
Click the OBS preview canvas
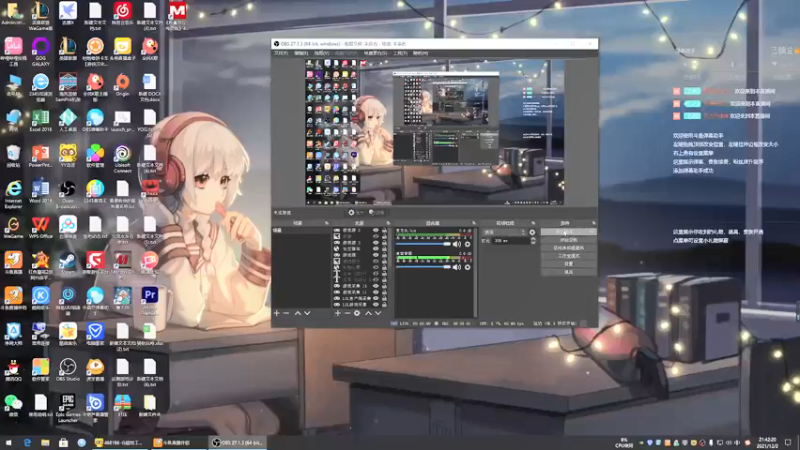click(x=435, y=132)
